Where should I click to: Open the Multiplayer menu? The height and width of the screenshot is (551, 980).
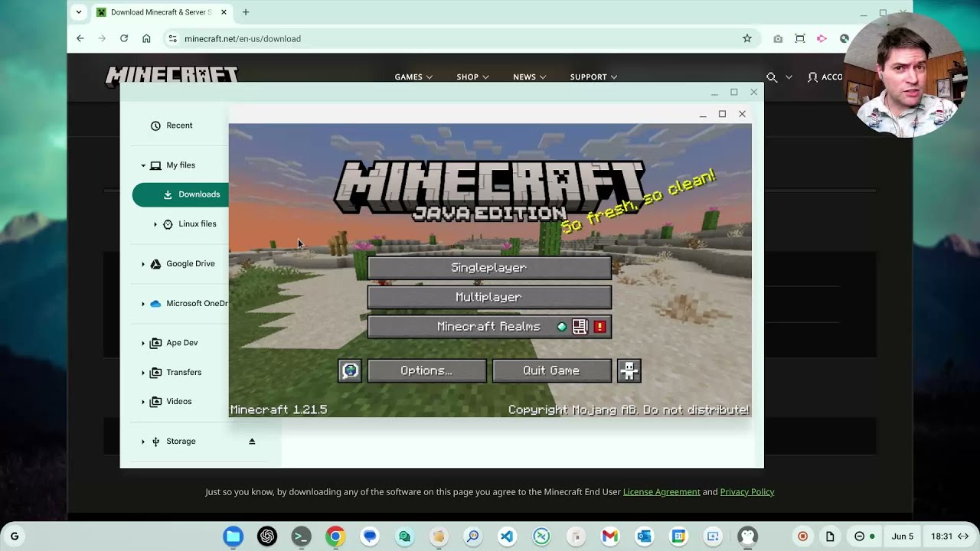(x=489, y=297)
